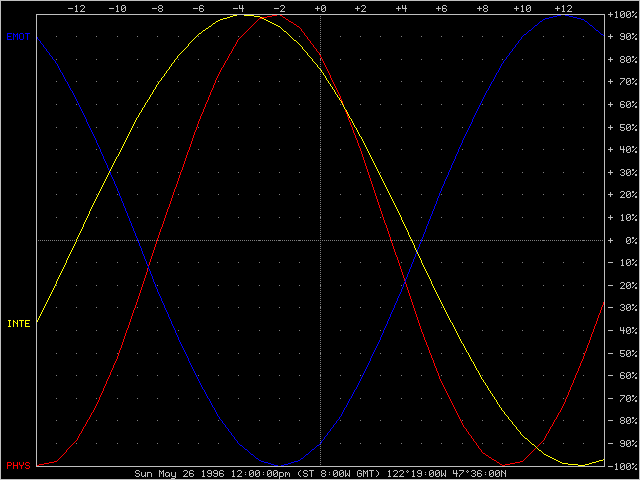Click the red PHYS curve label

[x=18, y=465]
